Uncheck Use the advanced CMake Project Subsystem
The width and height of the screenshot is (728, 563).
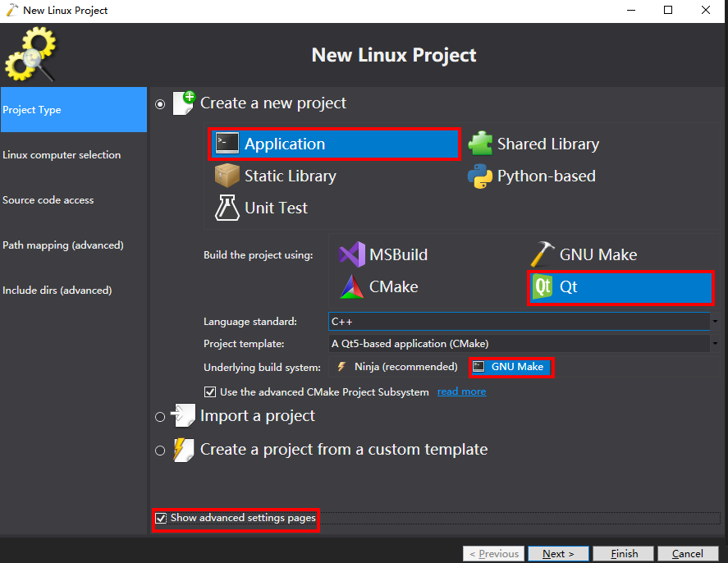tap(210, 392)
